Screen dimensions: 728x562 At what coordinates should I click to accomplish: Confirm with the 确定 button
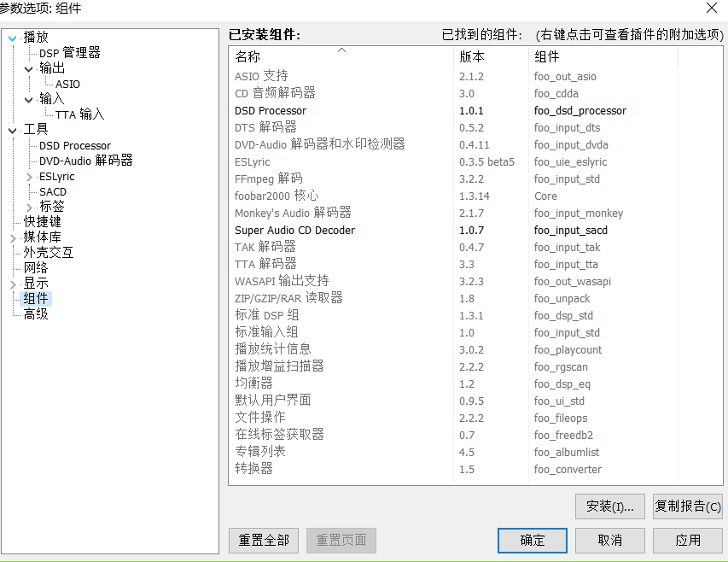tap(532, 540)
